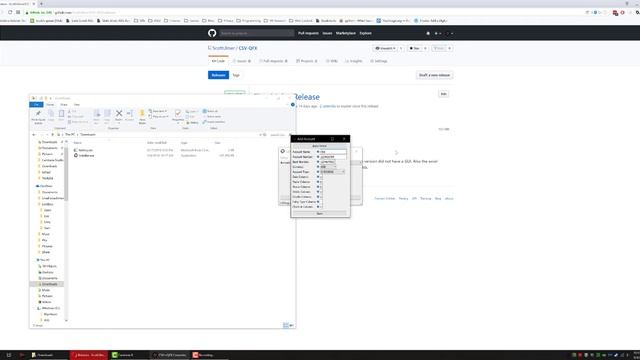Select the Tags button beside Releases
Image resolution: width=640 pixels, height=360 pixels.
(236, 75)
